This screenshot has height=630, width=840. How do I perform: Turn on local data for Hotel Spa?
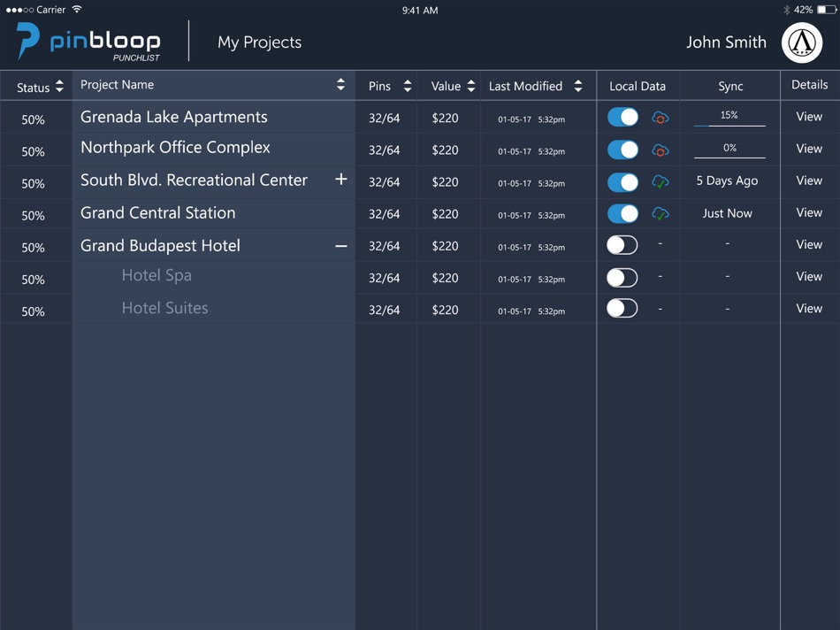(x=622, y=277)
